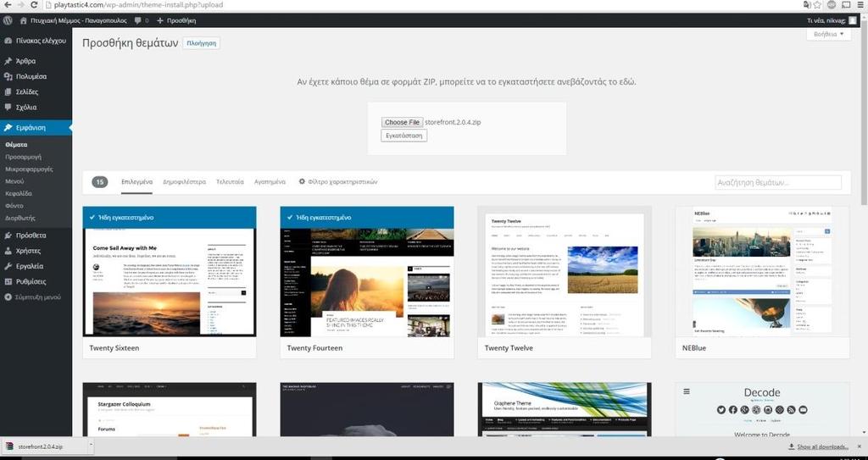The height and width of the screenshot is (460, 868).
Task: Open the site home icon in admin bar
Action: pyautogui.click(x=23, y=20)
